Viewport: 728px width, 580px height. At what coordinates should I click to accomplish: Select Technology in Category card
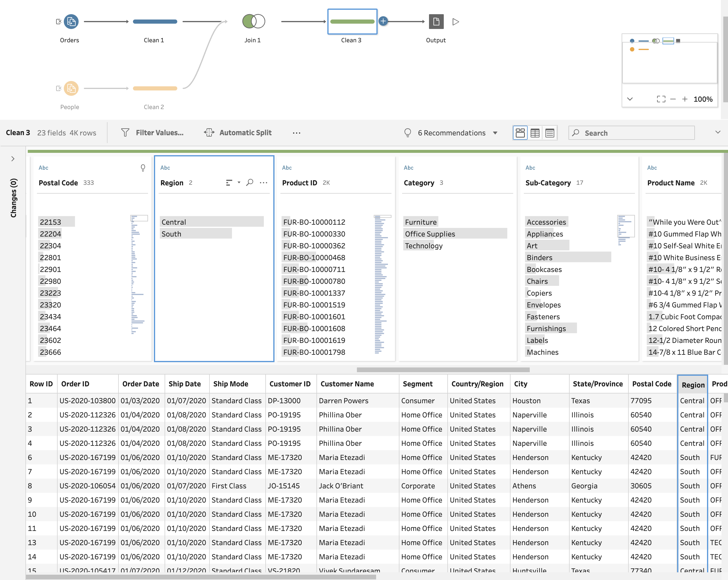point(424,246)
